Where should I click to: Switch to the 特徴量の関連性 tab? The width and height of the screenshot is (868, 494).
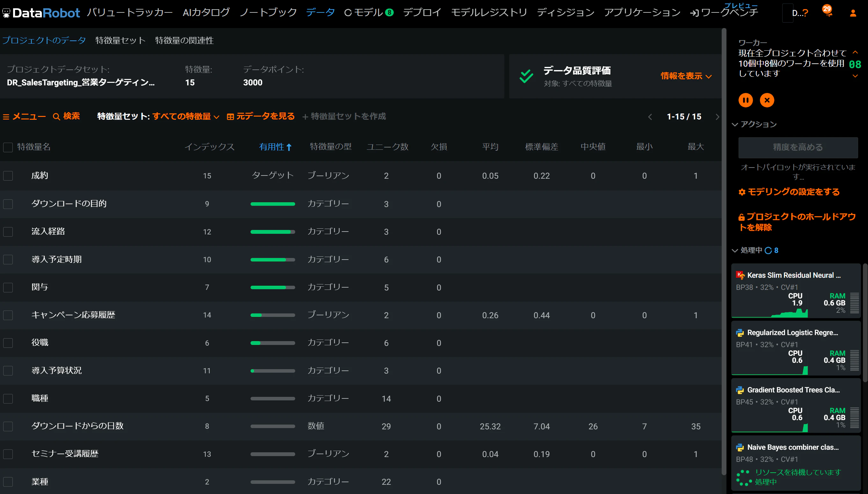(184, 40)
